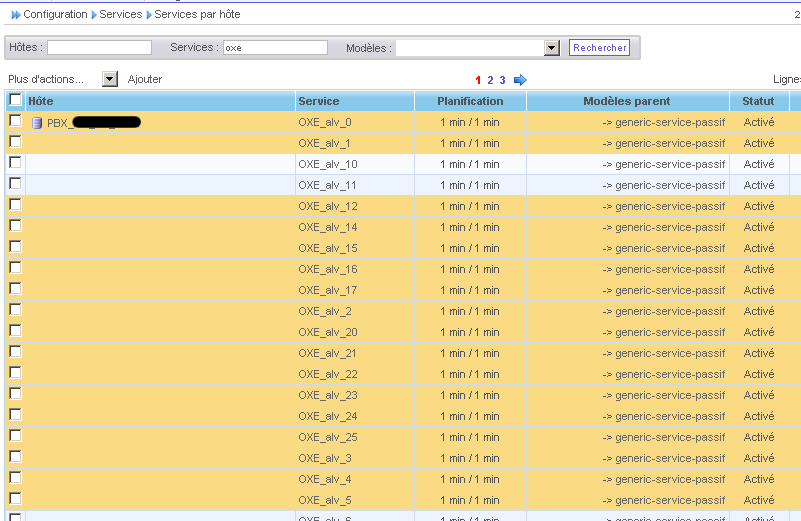Navigate to Services breadcrumb item
The image size is (801, 521).
click(120, 15)
